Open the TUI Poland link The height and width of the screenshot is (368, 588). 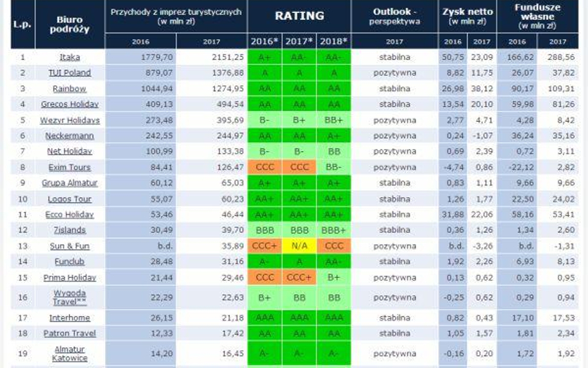tap(70, 73)
